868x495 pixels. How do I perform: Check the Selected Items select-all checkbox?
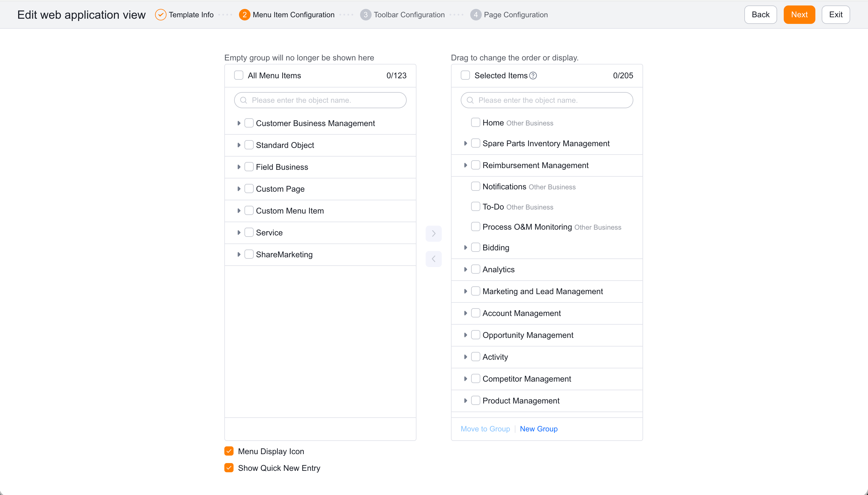pos(465,75)
